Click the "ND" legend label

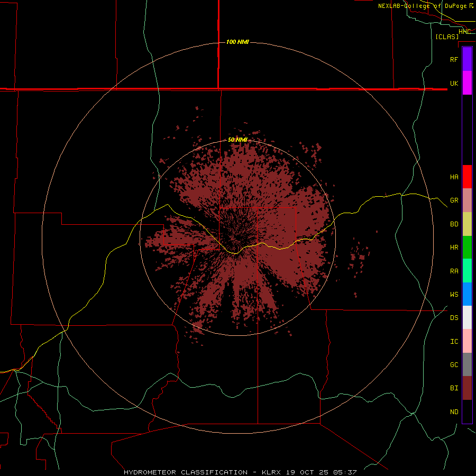tap(454, 412)
